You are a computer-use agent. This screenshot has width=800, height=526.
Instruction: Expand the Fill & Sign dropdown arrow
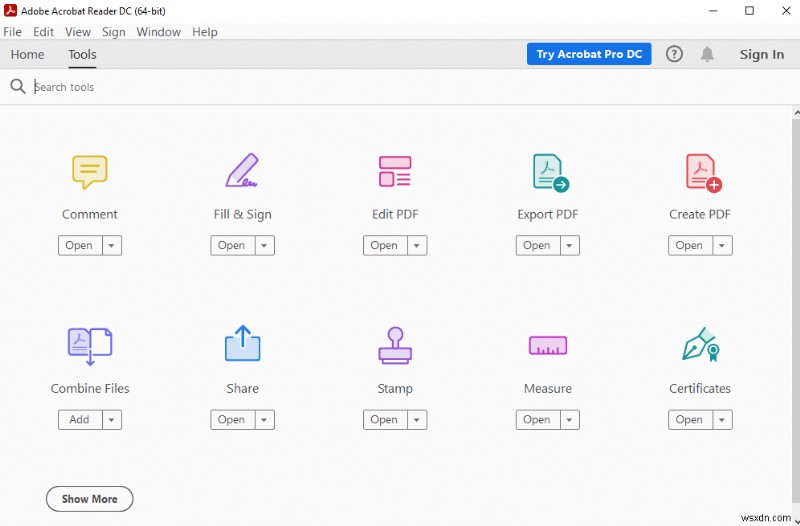point(264,245)
